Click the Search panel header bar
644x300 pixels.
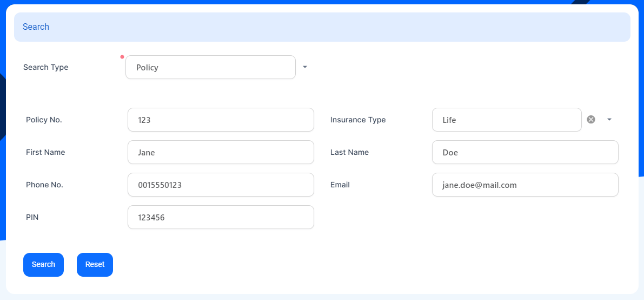tap(322, 27)
